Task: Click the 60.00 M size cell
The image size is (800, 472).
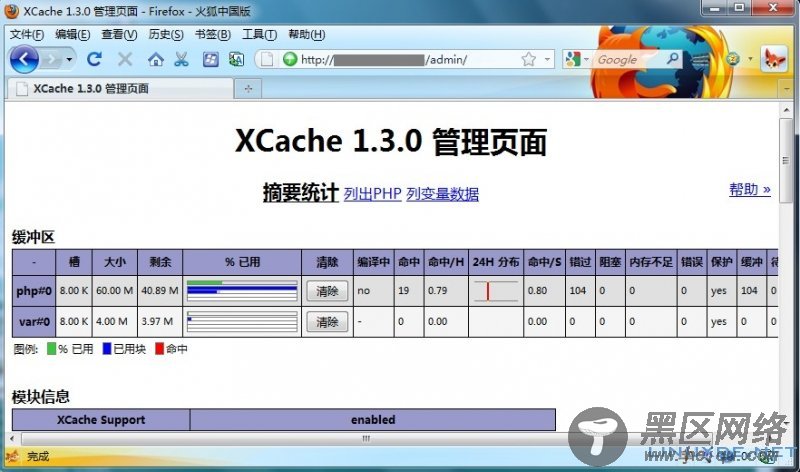Action: click(x=114, y=291)
